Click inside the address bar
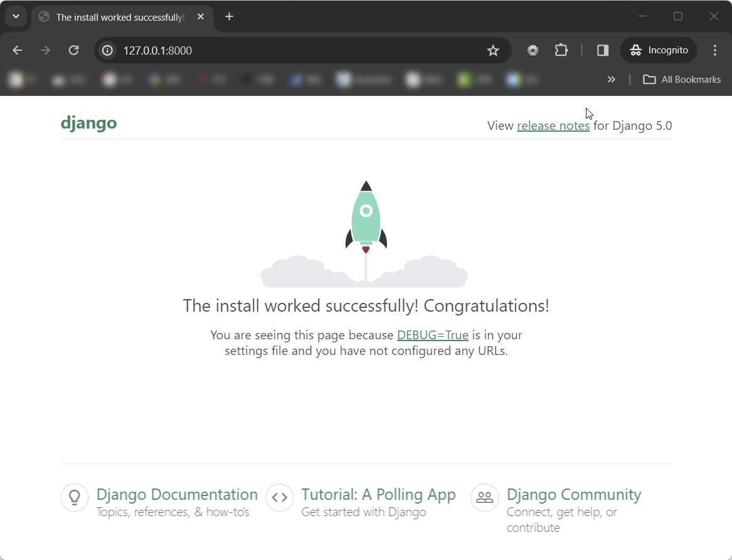Image resolution: width=732 pixels, height=560 pixels. tap(282, 50)
